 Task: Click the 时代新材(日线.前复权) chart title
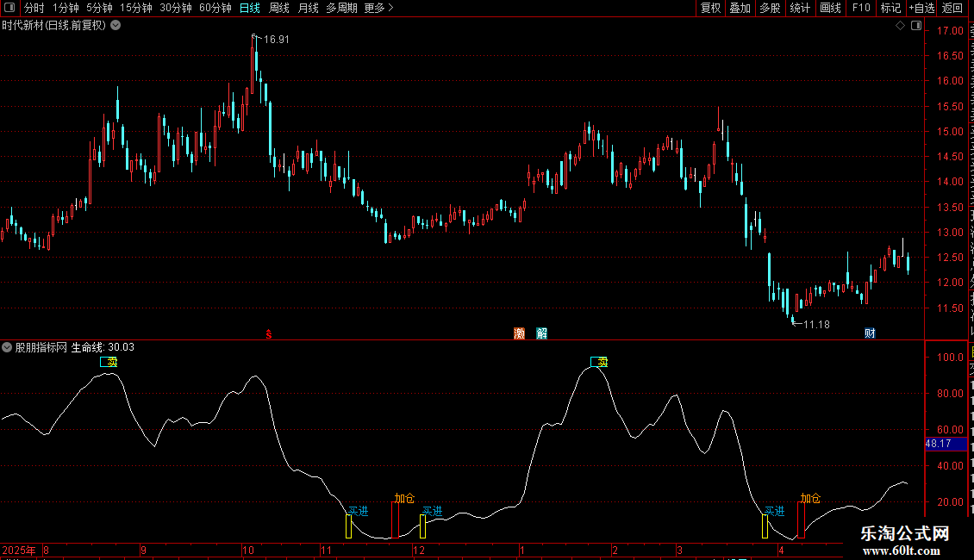pyautogui.click(x=54, y=25)
